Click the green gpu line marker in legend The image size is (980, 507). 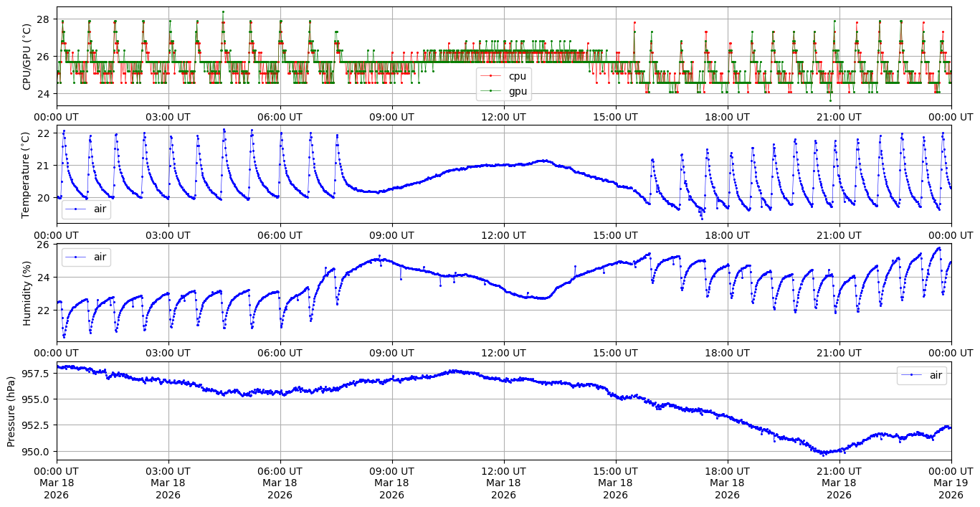click(x=493, y=90)
